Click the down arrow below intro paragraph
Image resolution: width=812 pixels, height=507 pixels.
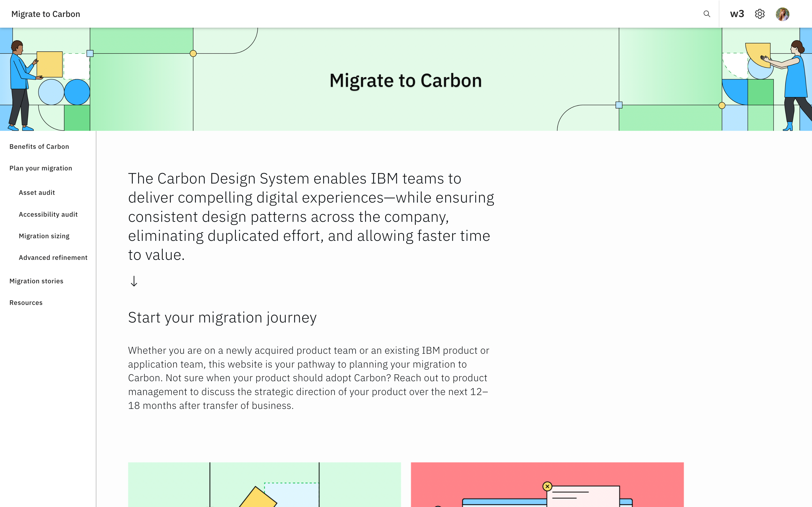coord(134,281)
